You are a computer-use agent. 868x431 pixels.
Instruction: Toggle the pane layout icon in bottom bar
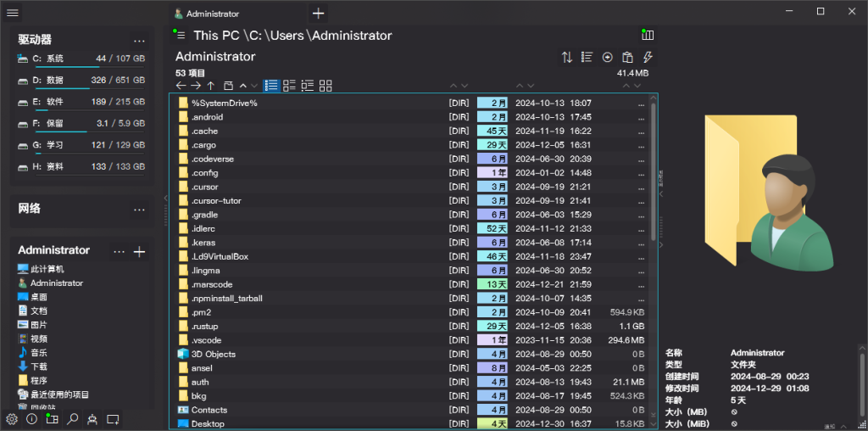[52, 419]
